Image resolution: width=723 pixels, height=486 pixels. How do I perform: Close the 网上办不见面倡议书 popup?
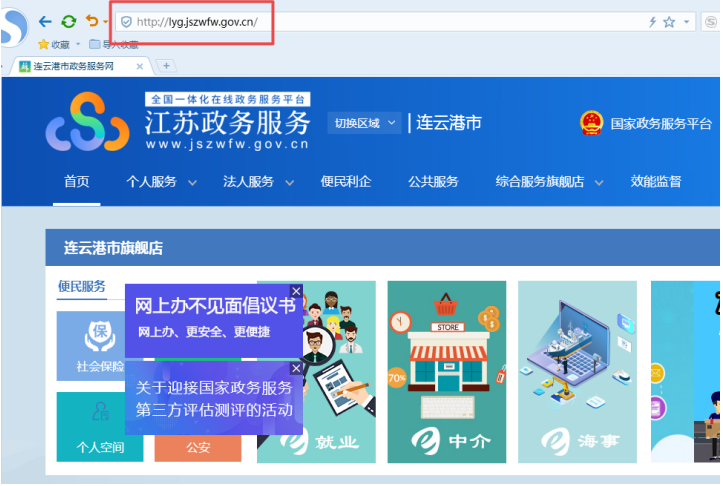(296, 291)
